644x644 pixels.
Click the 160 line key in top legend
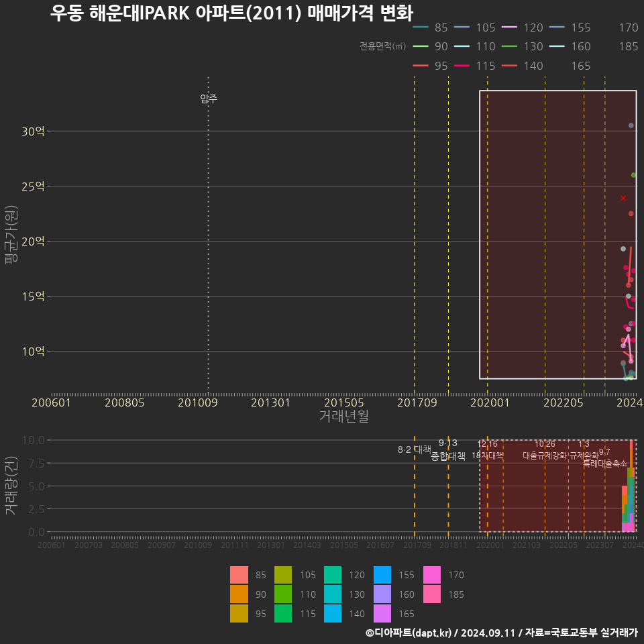pyautogui.click(x=557, y=46)
